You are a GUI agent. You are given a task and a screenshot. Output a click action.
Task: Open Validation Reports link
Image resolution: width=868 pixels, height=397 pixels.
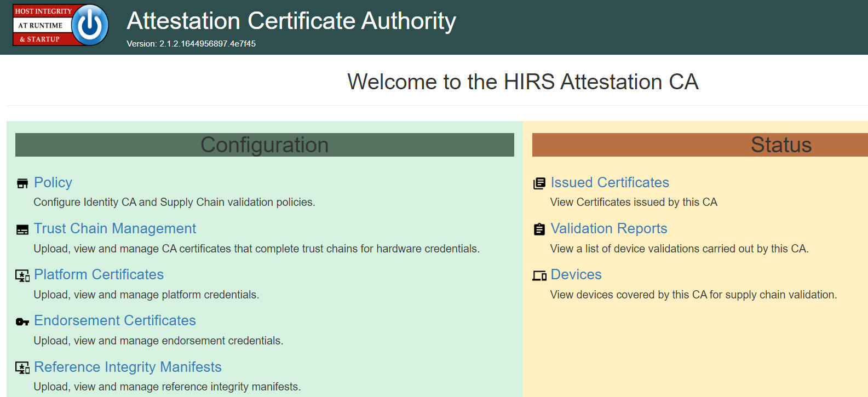click(609, 228)
